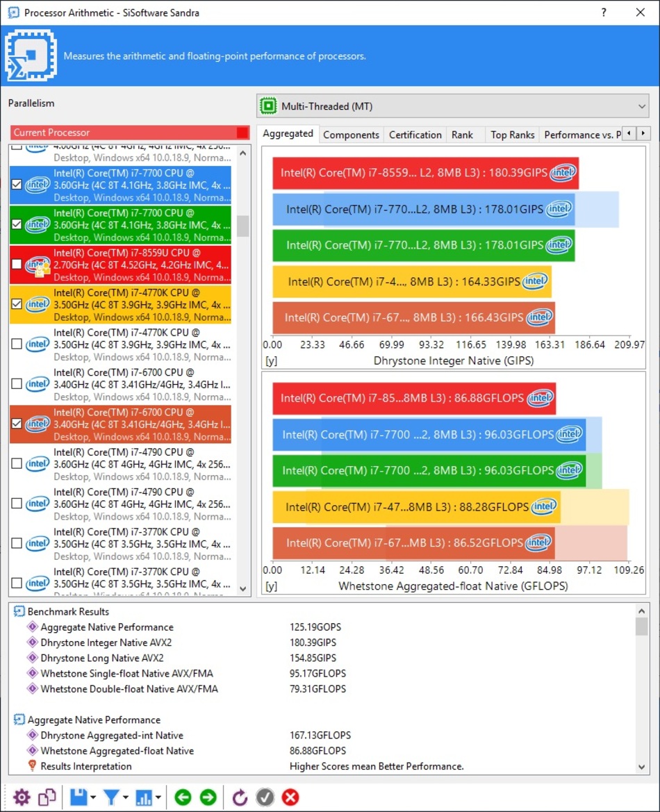The image size is (660, 812).
Task: Click the yellow 164.33GIPS Dhrystone bar
Action: [x=412, y=282]
